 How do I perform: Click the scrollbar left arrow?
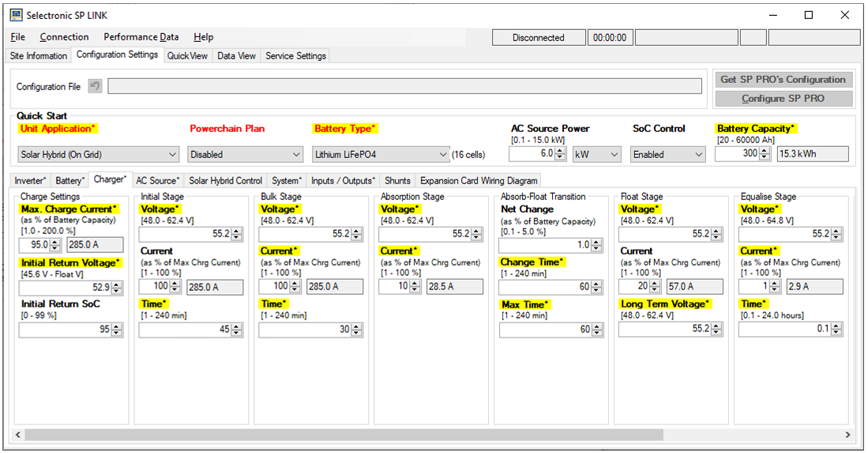click(17, 435)
